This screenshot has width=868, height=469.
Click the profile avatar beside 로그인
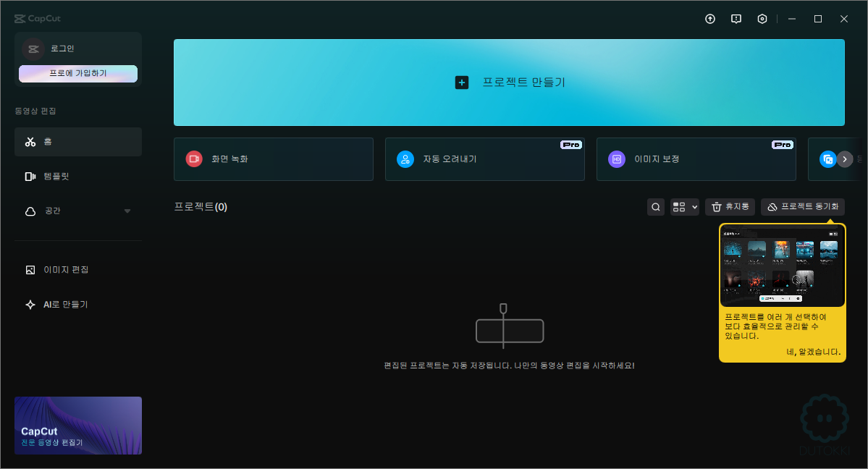[x=33, y=48]
